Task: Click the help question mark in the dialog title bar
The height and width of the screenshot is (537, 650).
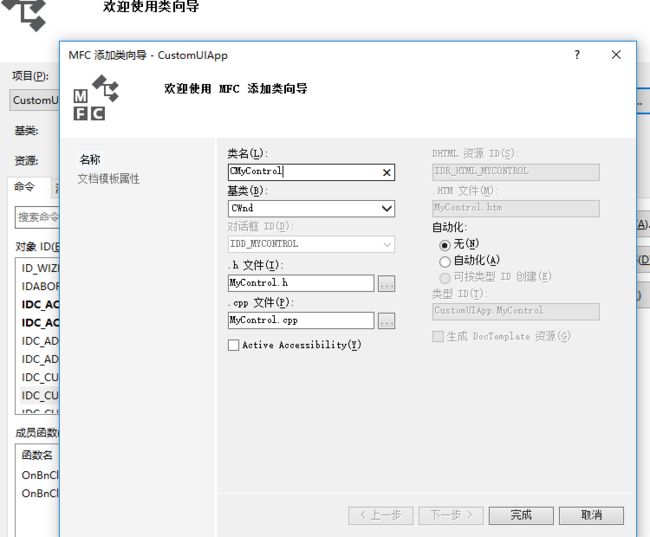Action: click(x=577, y=55)
